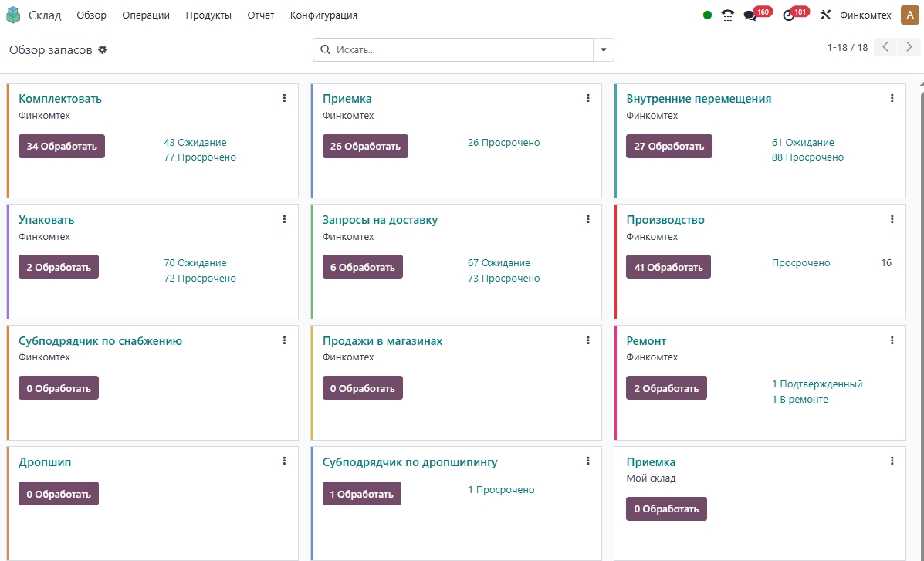Expand the Отчет menu
The width and height of the screenshot is (924, 561).
tap(261, 15)
